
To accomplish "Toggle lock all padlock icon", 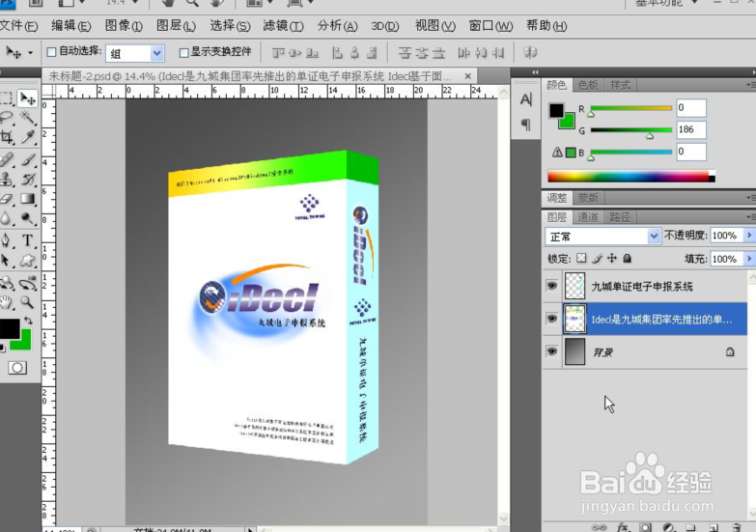I will pyautogui.click(x=627, y=259).
